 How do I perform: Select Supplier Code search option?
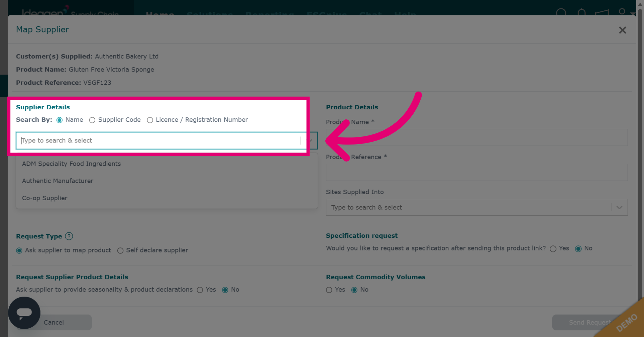click(92, 120)
